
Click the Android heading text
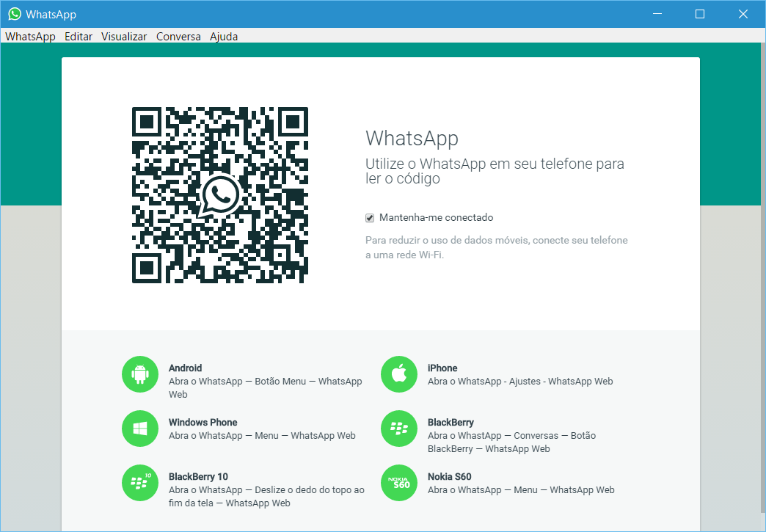(x=185, y=368)
